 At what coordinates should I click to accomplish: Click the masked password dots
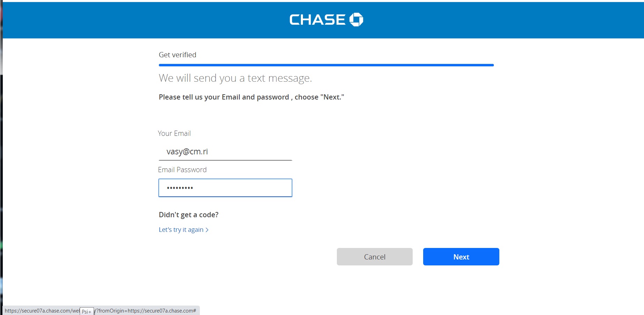coord(180,188)
